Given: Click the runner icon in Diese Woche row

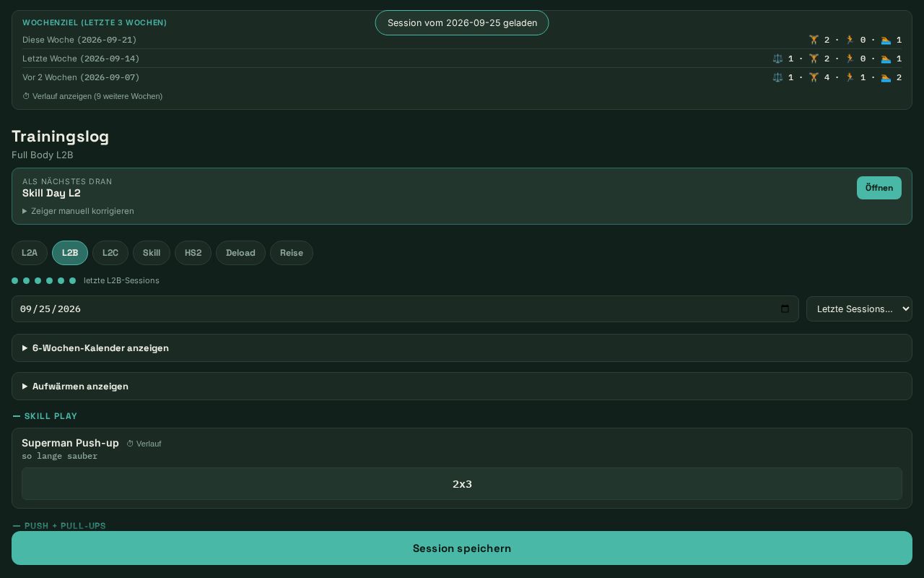Looking at the screenshot, I should (850, 40).
